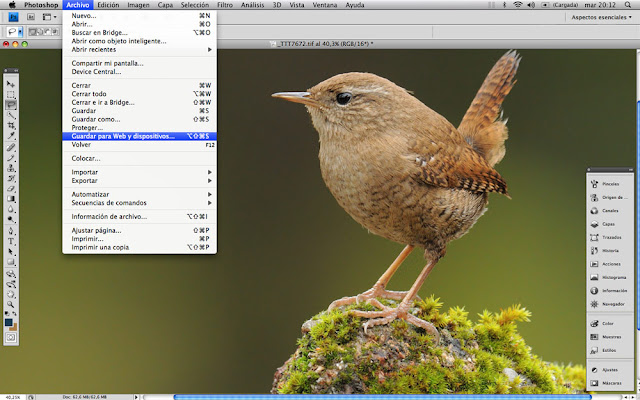Select the Hand tool
This screenshot has height=400, width=640.
coord(11,294)
